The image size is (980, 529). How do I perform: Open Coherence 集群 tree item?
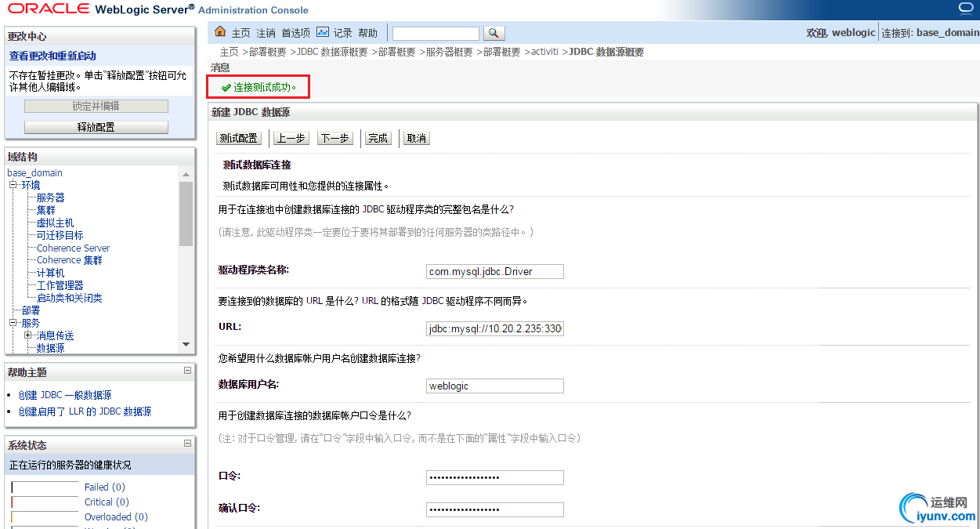[x=69, y=260]
